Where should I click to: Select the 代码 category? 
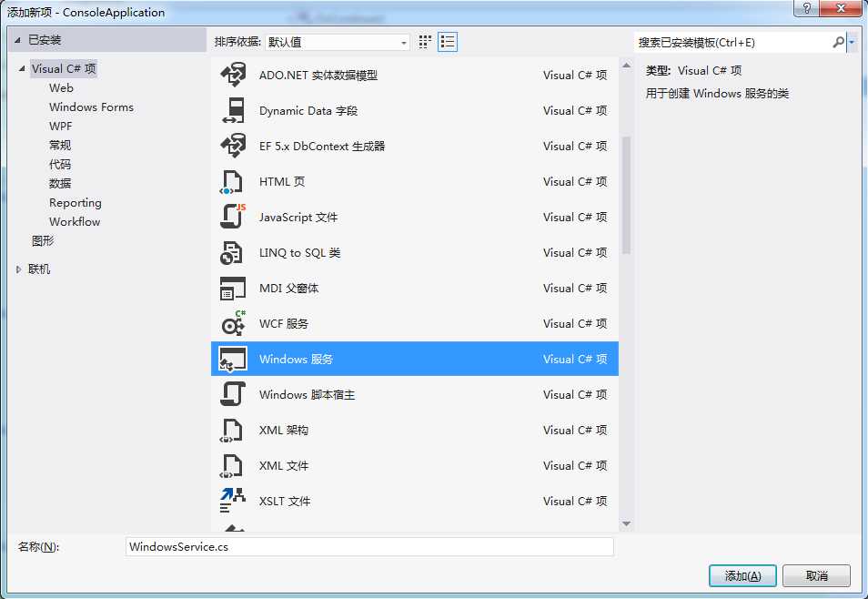pyautogui.click(x=60, y=164)
